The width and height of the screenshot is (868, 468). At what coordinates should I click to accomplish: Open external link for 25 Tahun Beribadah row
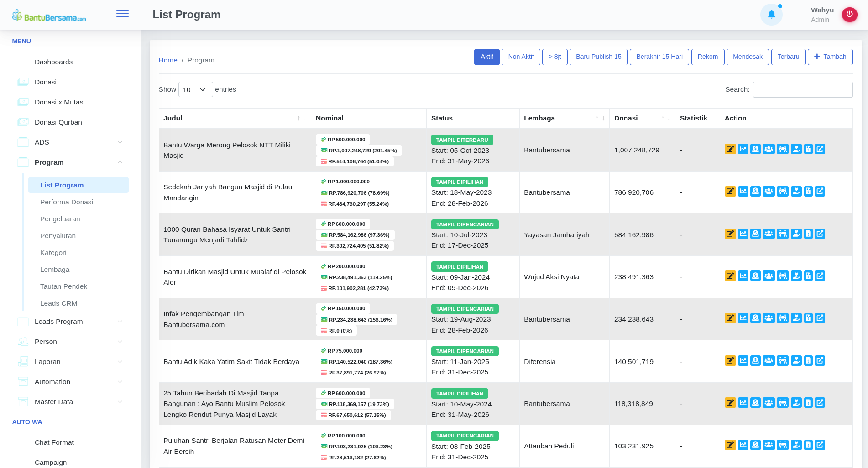click(820, 403)
